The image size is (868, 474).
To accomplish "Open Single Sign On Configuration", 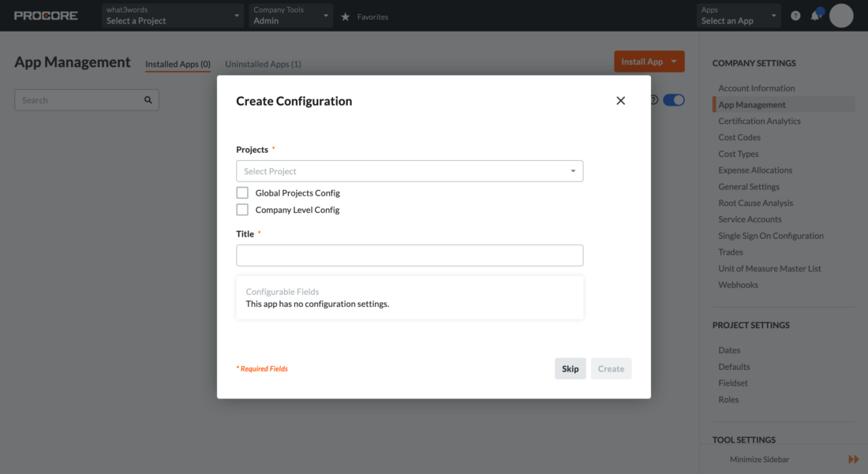I will 771,236.
